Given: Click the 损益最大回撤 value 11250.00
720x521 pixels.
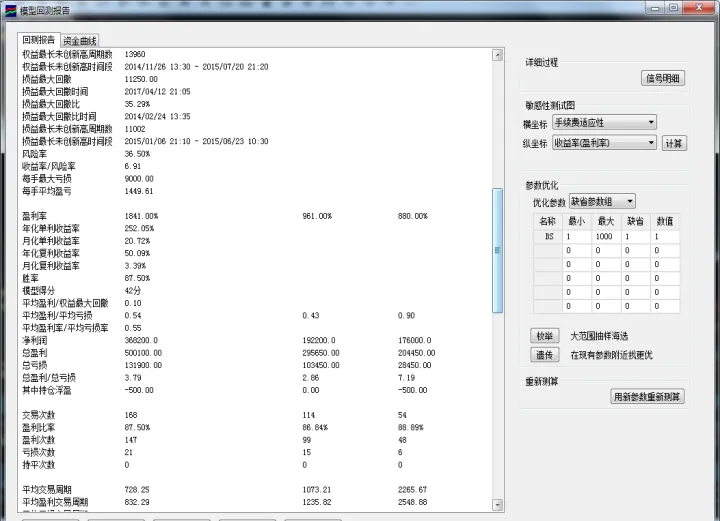Looking at the screenshot, I should [x=141, y=79].
